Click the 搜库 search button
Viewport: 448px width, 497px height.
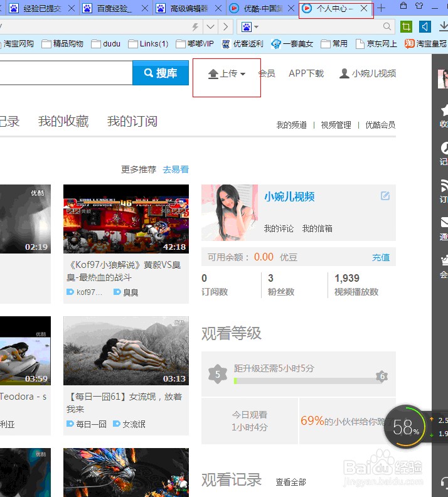161,73
